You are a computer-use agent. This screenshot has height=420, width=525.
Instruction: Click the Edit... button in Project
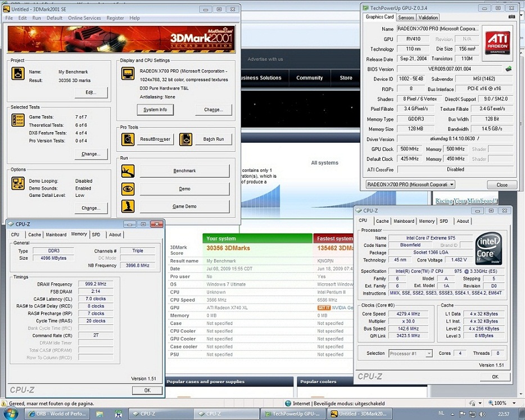(91, 92)
